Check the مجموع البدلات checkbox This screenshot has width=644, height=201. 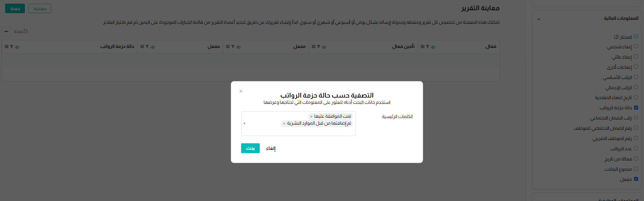636,169
